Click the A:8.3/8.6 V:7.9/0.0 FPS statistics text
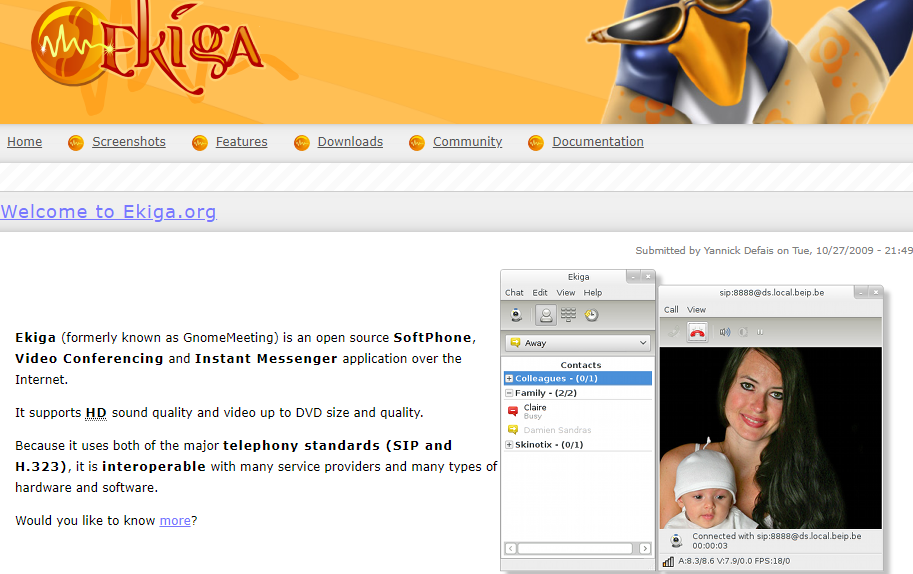The image size is (913, 574). tap(734, 561)
